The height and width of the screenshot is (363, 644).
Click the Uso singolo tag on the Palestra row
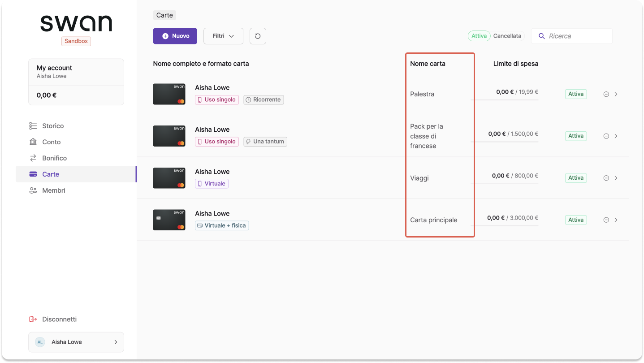[x=217, y=100]
